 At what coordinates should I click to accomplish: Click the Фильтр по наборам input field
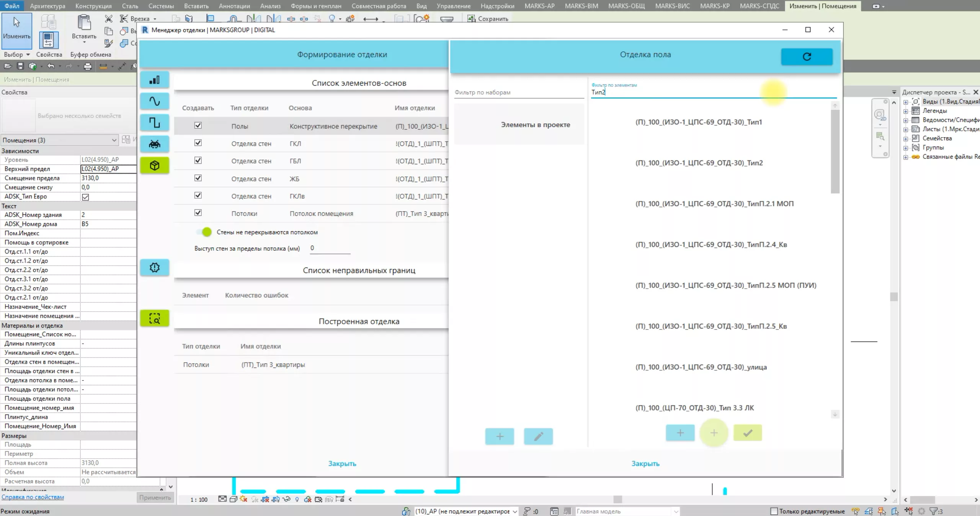tap(519, 92)
